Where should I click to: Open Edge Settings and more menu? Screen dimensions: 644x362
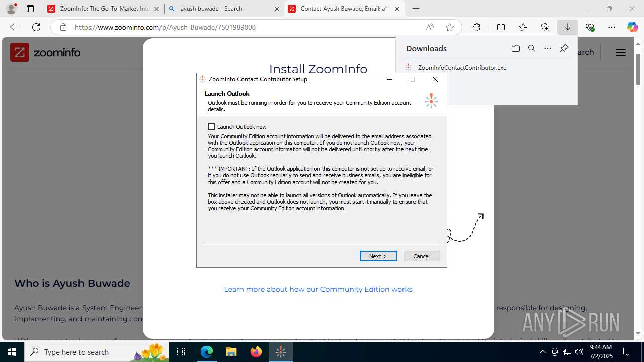click(612, 27)
